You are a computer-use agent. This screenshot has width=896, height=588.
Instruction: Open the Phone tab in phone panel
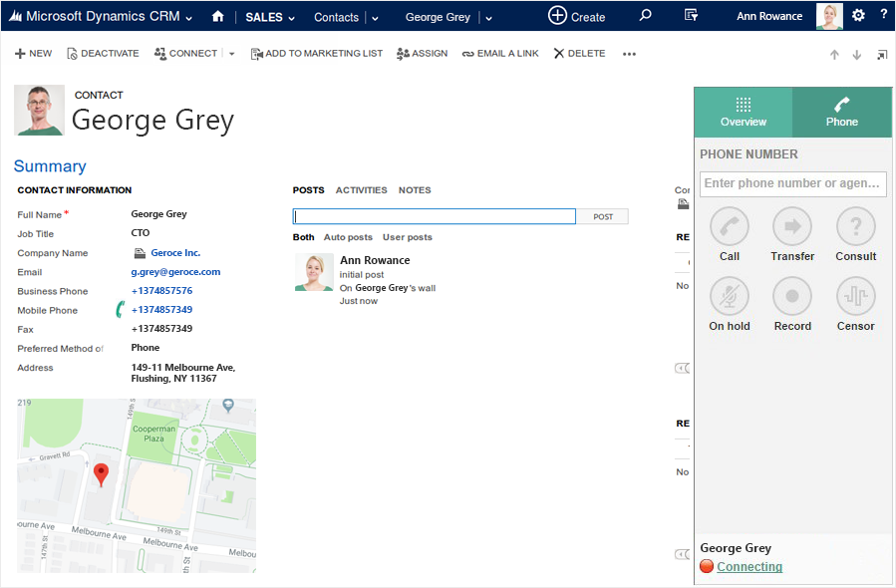[x=842, y=112]
